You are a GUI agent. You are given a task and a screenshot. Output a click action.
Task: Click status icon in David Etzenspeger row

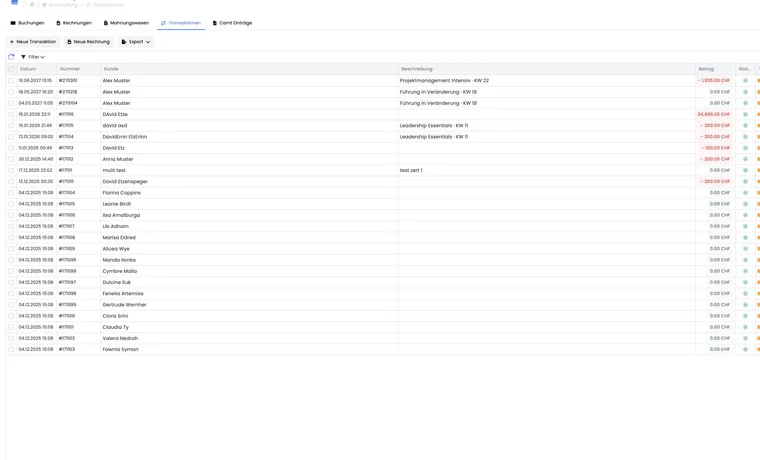pyautogui.click(x=745, y=181)
